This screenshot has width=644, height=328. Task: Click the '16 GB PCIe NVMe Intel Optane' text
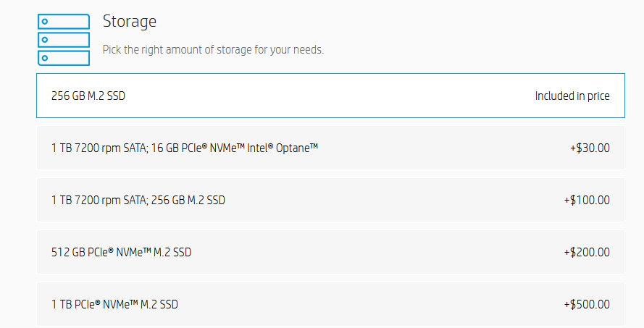(235, 148)
